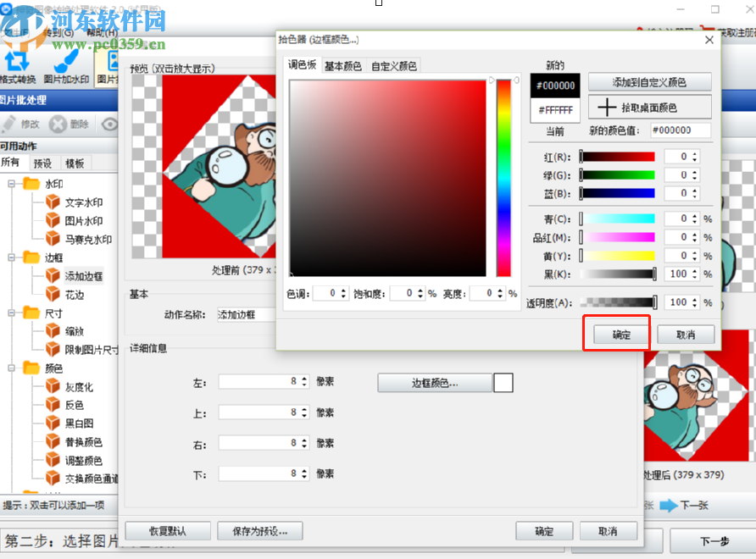Open the 格式转换 conversion tool
Image resolution: width=756 pixels, height=559 pixels.
click(17, 59)
